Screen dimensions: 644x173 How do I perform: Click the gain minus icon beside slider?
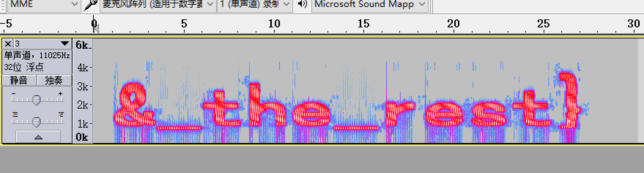14,94
